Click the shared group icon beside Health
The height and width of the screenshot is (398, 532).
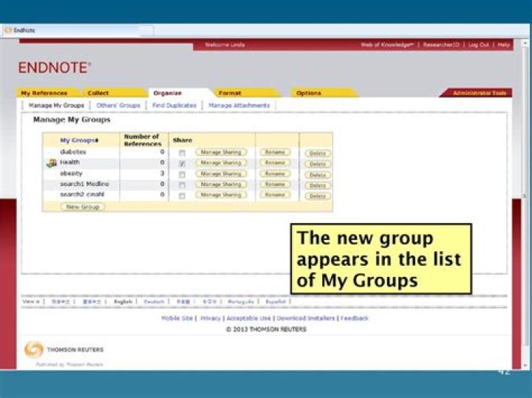pyautogui.click(x=52, y=163)
